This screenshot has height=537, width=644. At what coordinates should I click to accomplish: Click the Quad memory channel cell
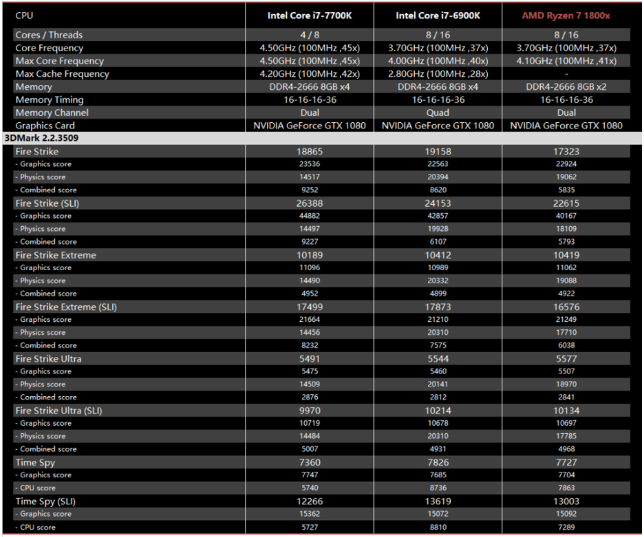coord(438,113)
